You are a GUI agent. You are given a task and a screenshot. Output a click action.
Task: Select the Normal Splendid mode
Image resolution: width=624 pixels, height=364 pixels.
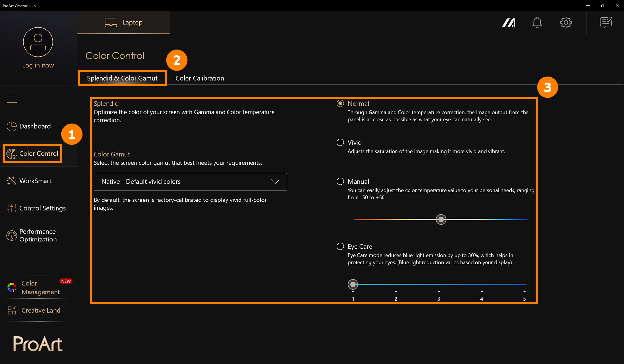tap(340, 103)
